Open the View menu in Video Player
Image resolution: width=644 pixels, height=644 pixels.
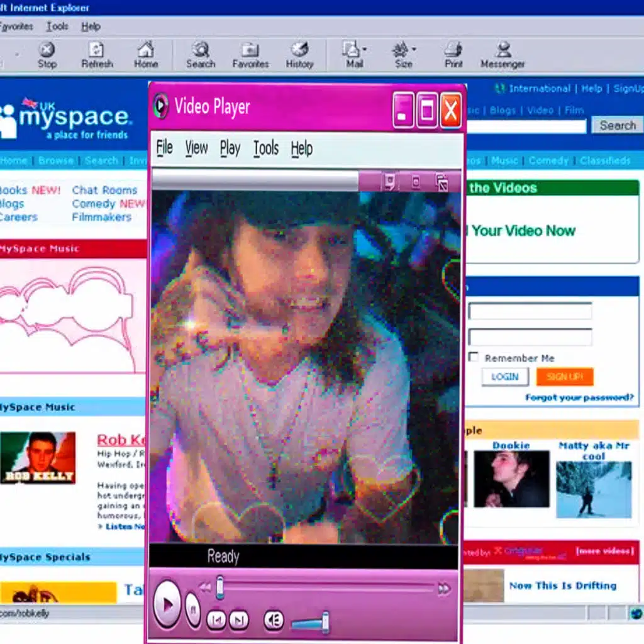point(196,148)
